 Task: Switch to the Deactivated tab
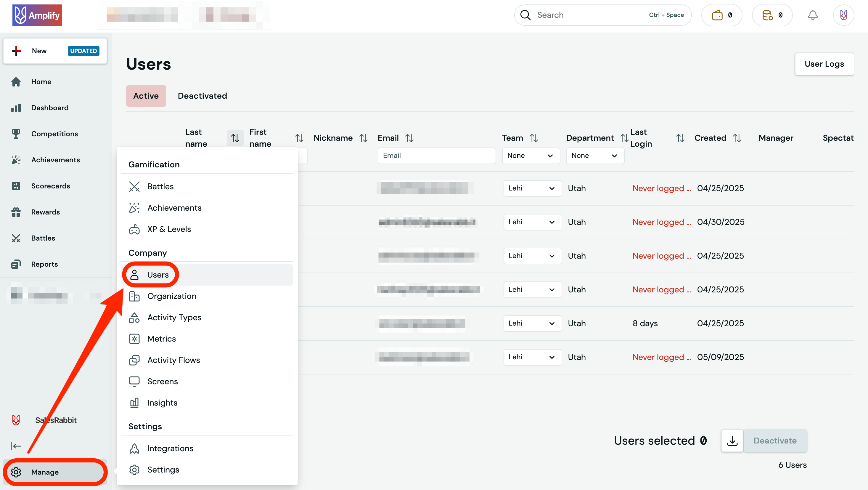point(202,96)
